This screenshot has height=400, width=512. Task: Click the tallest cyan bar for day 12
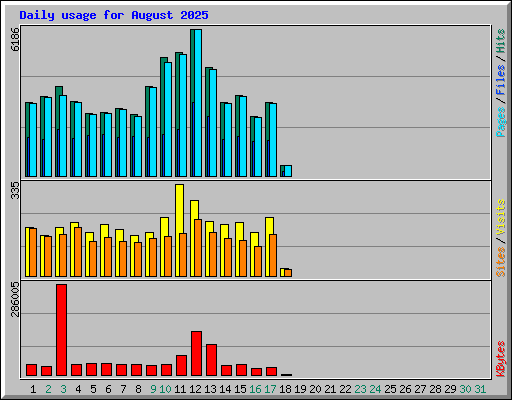click(198, 103)
